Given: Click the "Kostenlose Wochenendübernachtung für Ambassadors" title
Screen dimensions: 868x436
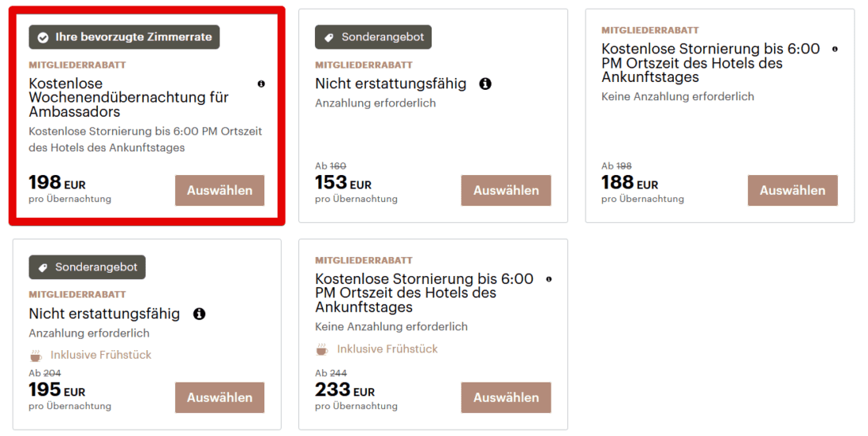Looking at the screenshot, I should 129,98.
